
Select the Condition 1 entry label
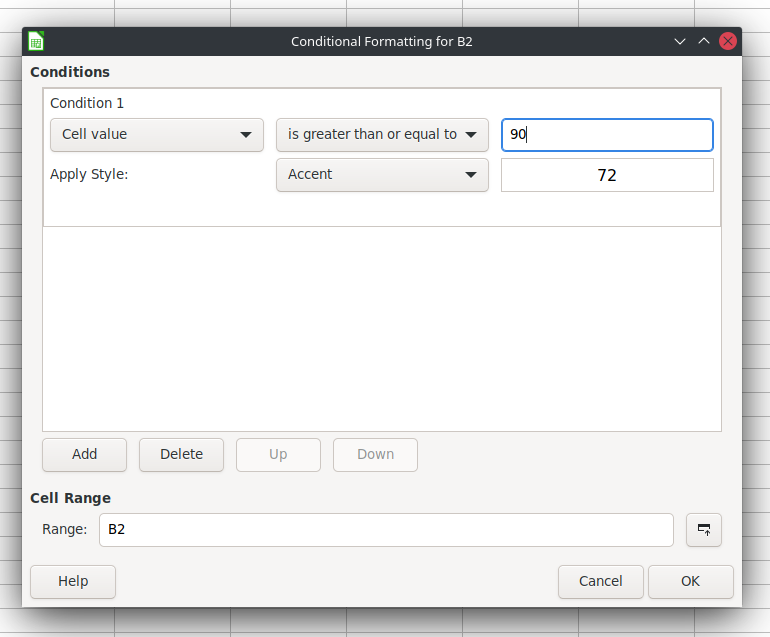87,103
